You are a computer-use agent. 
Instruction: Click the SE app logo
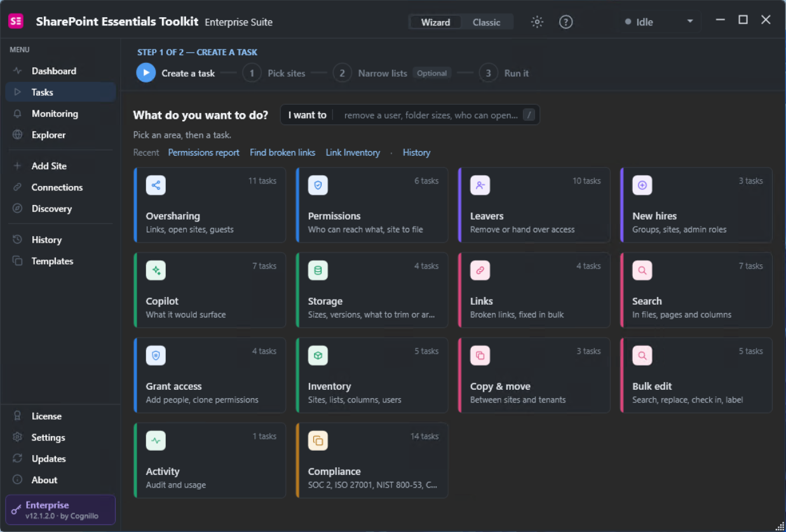16,21
